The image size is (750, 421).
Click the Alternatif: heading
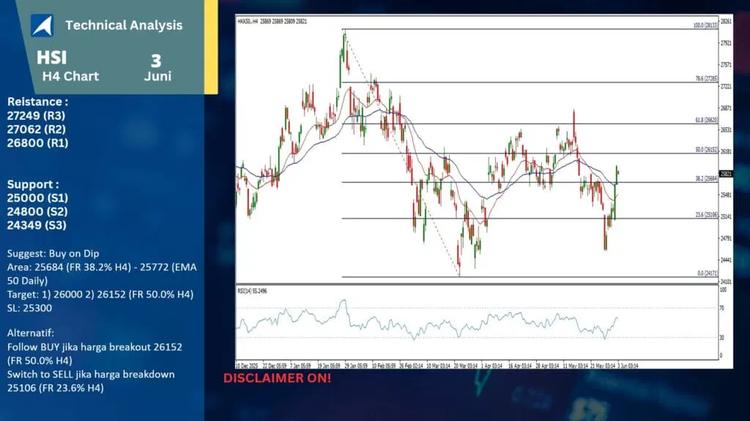click(31, 332)
